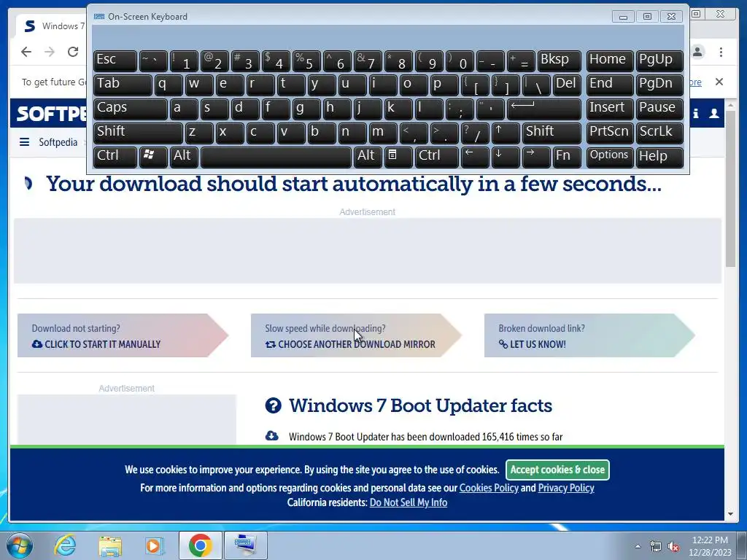Click the letter g key
Screen dimensions: 747x560
pos(306,109)
